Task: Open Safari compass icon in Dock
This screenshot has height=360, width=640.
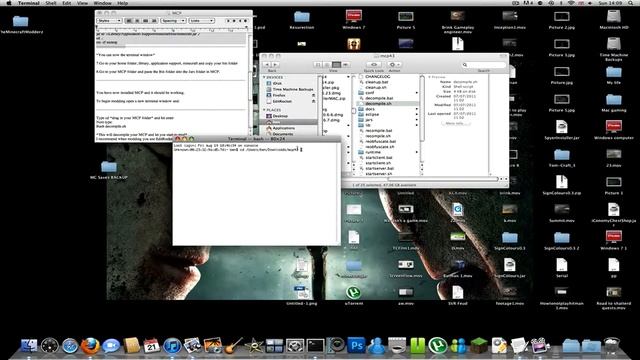Action: tap(70, 346)
